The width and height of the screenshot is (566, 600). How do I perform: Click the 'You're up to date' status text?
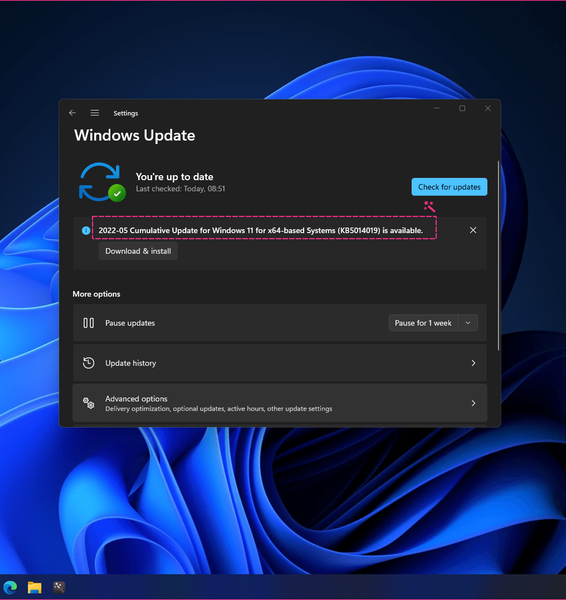pyautogui.click(x=175, y=177)
